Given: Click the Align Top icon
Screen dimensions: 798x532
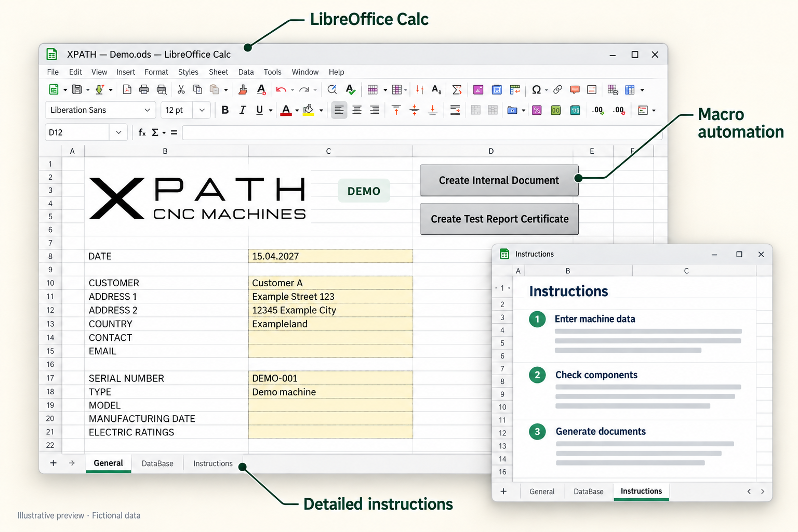Looking at the screenshot, I should (396, 110).
